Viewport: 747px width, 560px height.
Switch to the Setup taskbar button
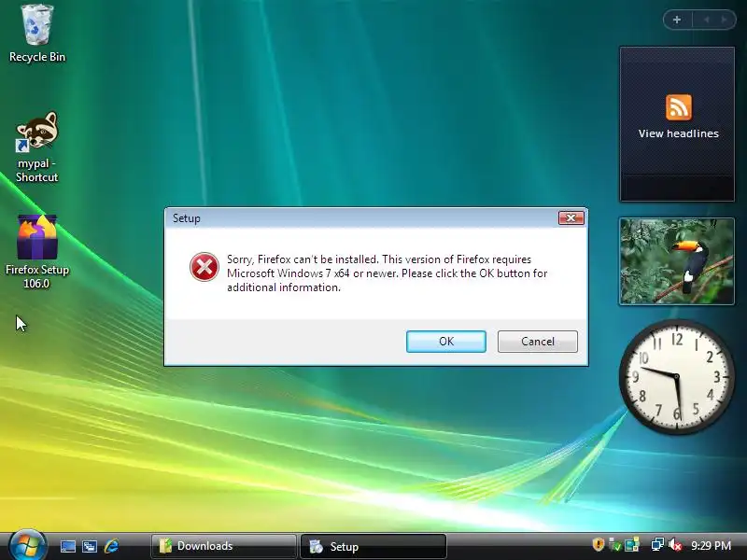[373, 546]
